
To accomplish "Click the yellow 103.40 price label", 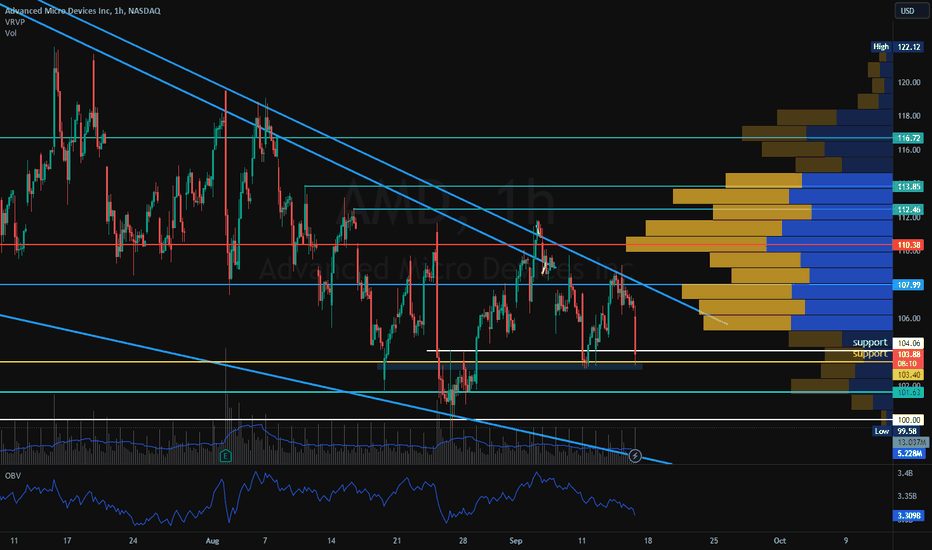I will (909, 375).
